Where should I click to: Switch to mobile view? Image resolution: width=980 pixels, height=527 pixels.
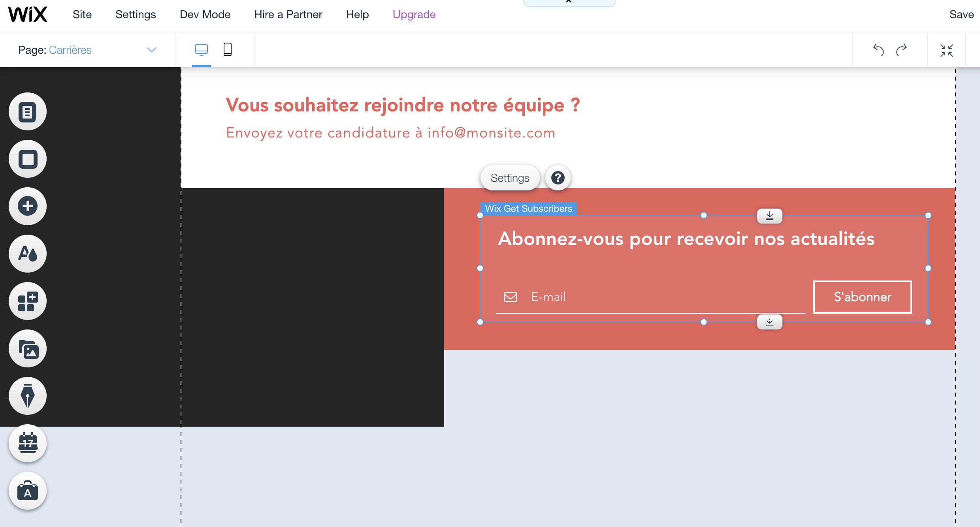228,50
